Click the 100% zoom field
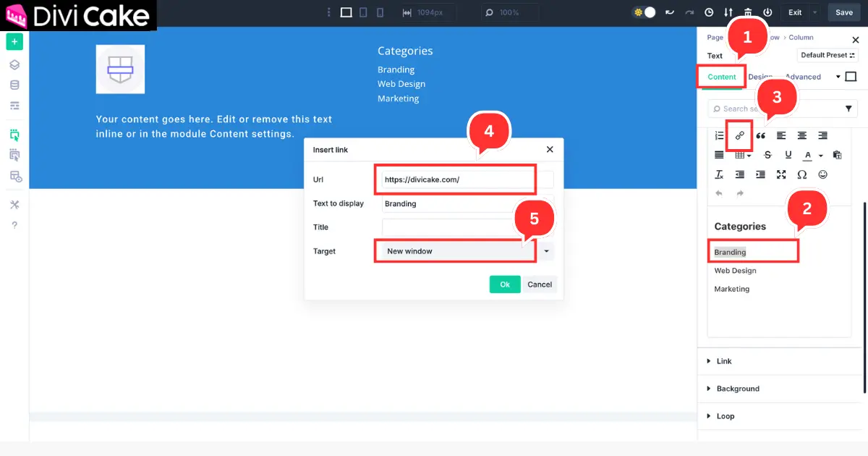 (x=510, y=12)
